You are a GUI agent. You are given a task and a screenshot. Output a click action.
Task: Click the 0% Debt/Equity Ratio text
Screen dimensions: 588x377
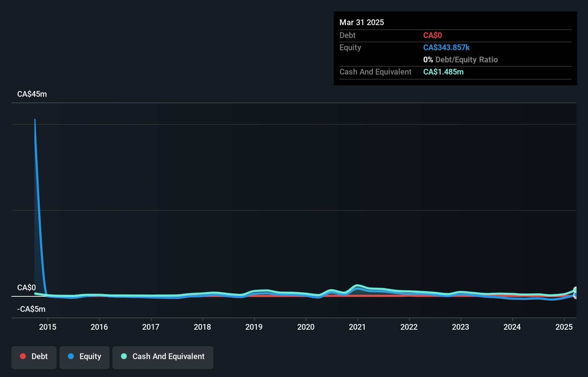[461, 60]
